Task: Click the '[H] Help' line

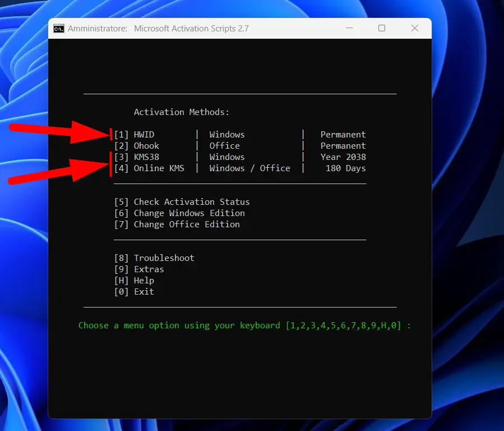Action: pos(135,281)
